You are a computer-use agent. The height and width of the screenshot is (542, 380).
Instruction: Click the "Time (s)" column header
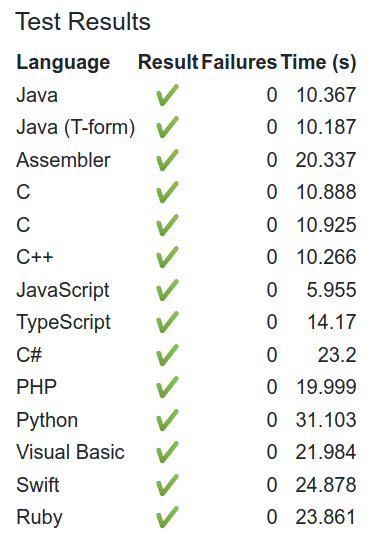pos(318,63)
